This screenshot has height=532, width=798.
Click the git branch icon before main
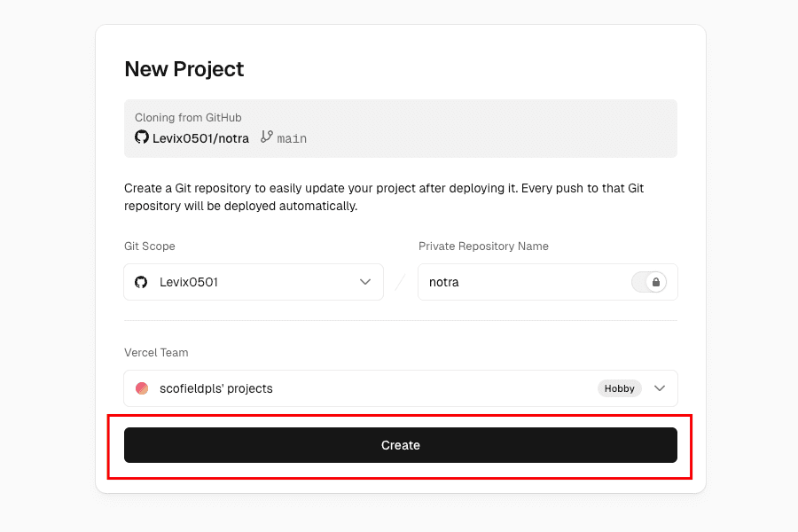pos(267,137)
